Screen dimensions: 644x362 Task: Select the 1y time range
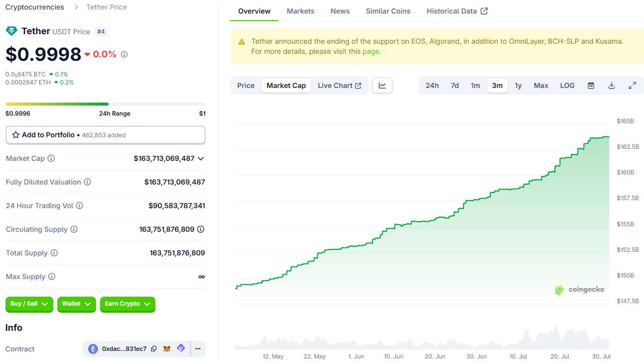518,85
